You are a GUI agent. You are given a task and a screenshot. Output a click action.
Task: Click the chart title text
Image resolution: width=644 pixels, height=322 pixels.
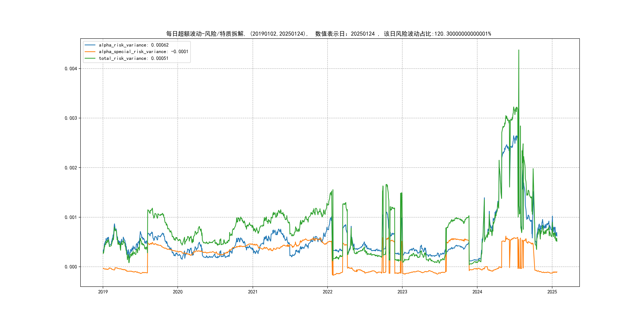(329, 34)
